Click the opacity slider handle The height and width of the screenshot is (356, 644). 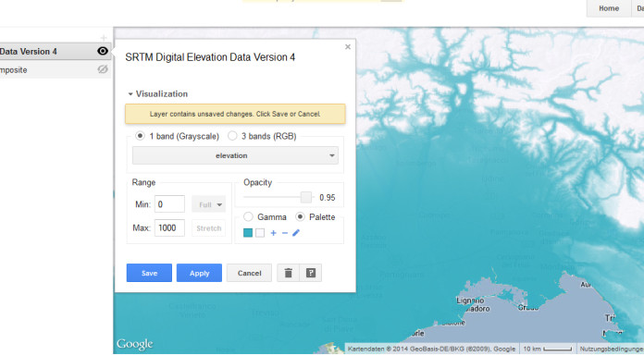[306, 197]
